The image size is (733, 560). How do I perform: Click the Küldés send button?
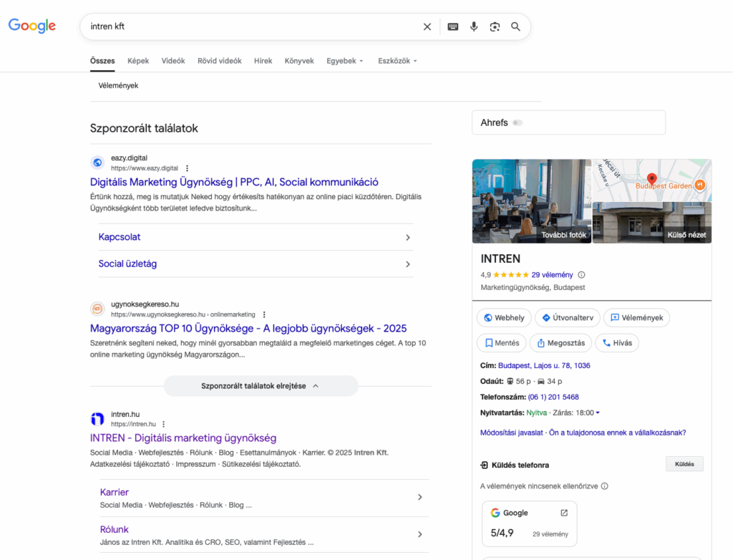tap(684, 464)
